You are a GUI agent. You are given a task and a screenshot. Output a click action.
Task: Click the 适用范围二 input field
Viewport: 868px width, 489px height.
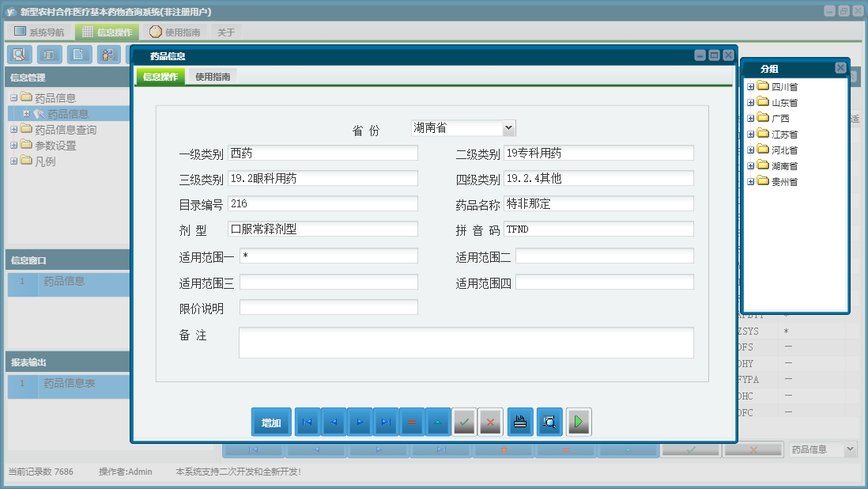point(605,256)
